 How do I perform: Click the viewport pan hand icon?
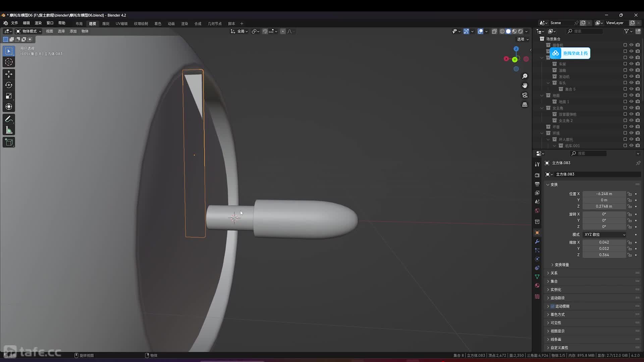[525, 86]
